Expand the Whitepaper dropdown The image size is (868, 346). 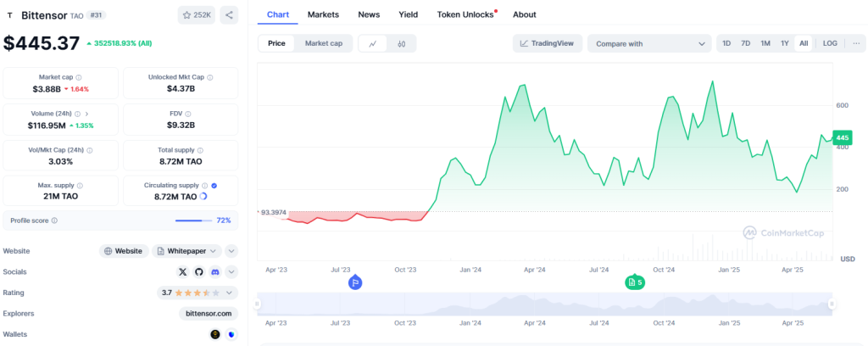(187, 251)
